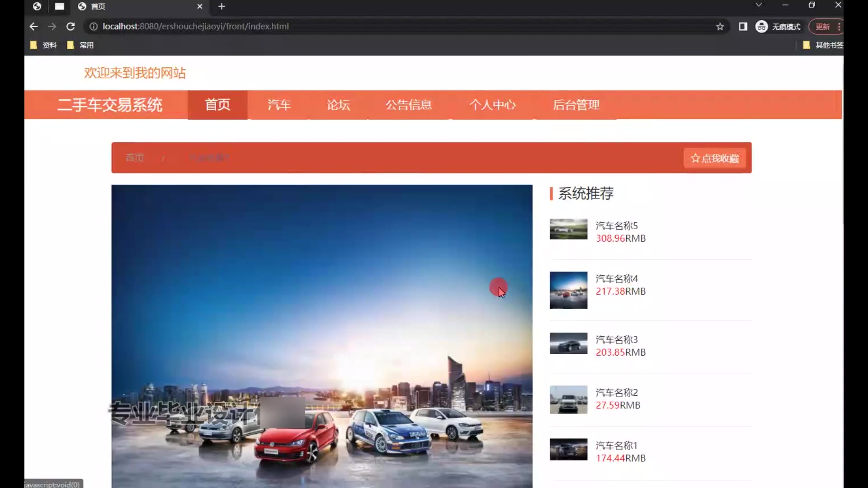Click the forward navigation arrow

[x=52, y=27]
